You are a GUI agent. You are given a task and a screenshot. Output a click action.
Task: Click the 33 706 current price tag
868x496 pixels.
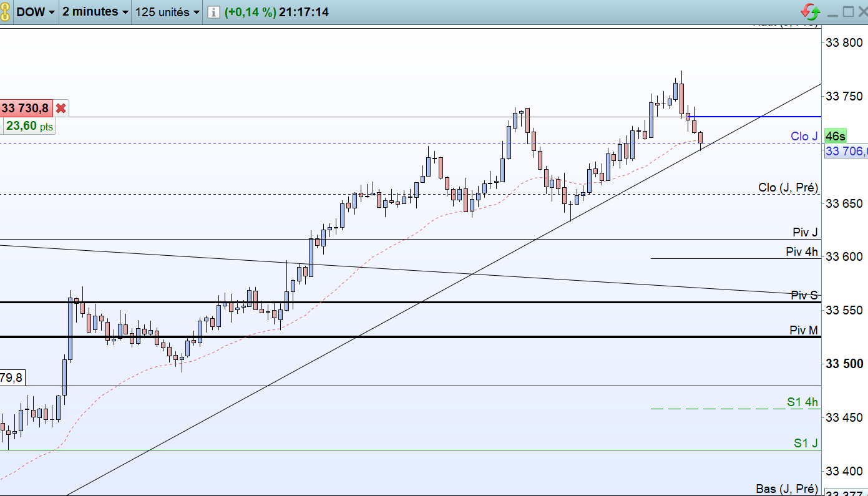pyautogui.click(x=846, y=151)
